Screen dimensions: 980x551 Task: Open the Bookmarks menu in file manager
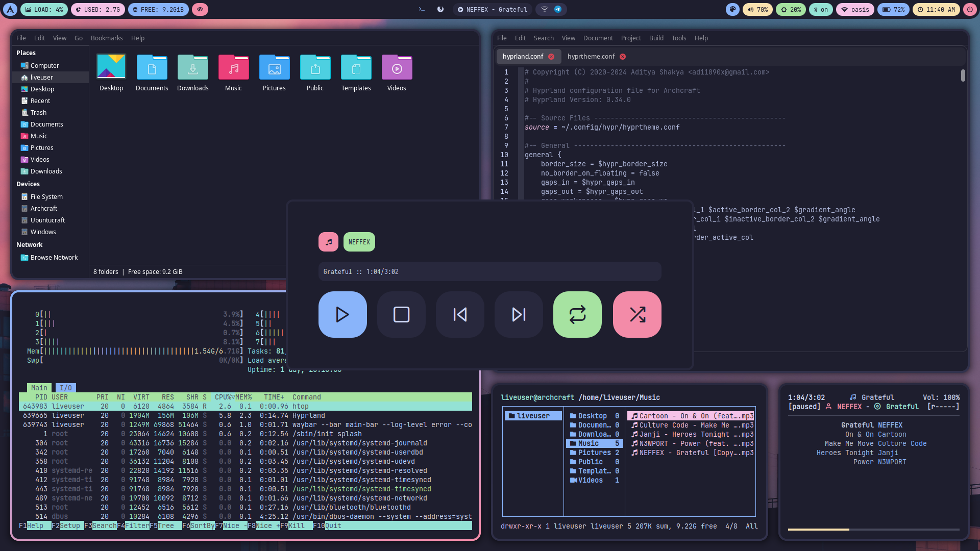click(x=107, y=38)
